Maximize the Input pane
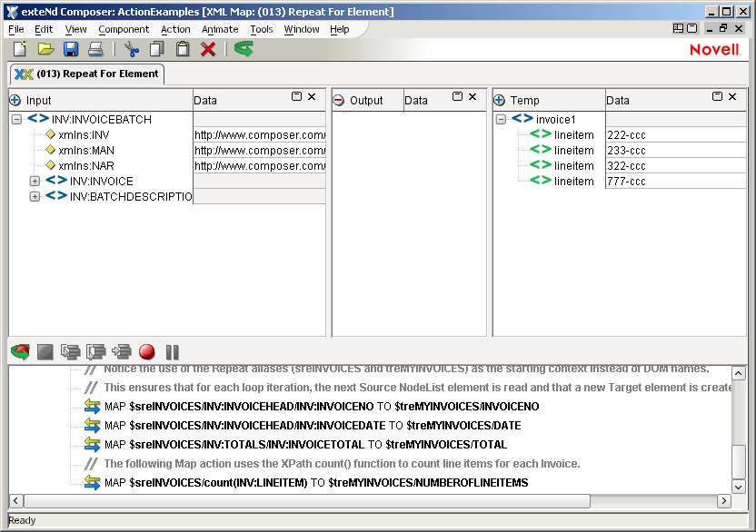 click(x=296, y=96)
